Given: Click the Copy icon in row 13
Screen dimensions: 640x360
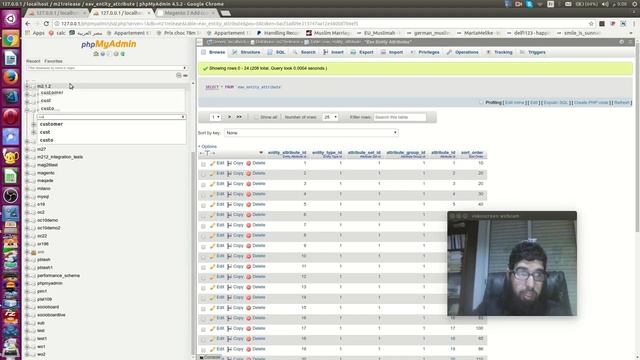Looking at the screenshot, I should 229,287.
